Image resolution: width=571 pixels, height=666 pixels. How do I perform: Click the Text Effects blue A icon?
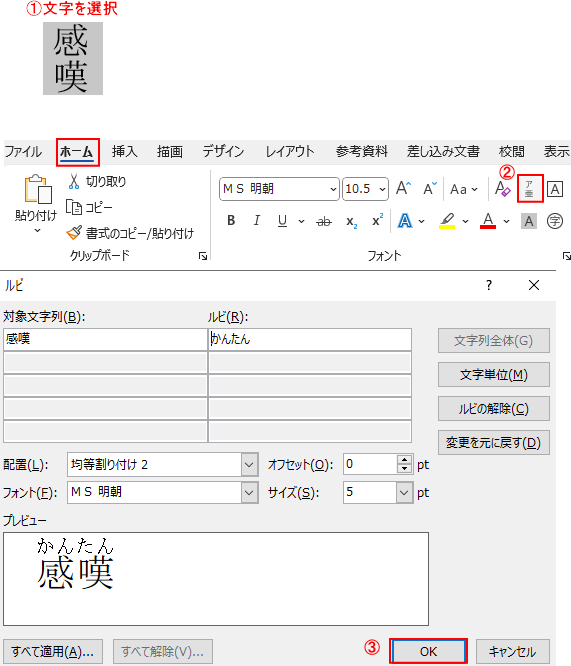click(x=405, y=221)
